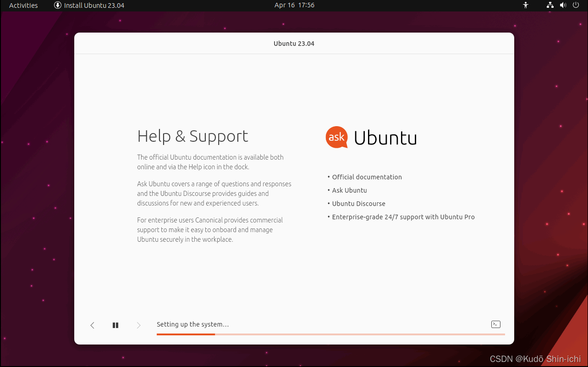Screen dimensions: 588x367
Task: Click the Ubuntu 23.04 title bar
Action: 294,43
